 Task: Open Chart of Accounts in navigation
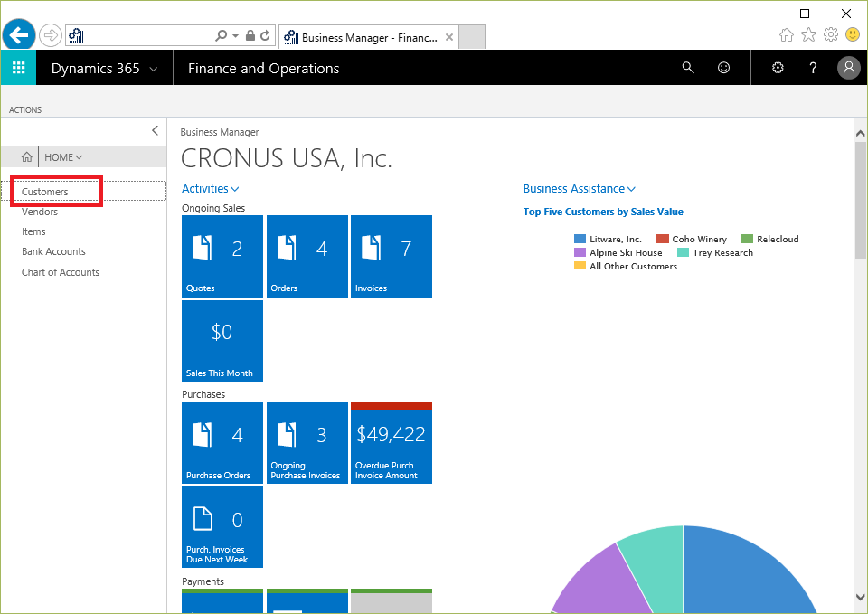(61, 272)
